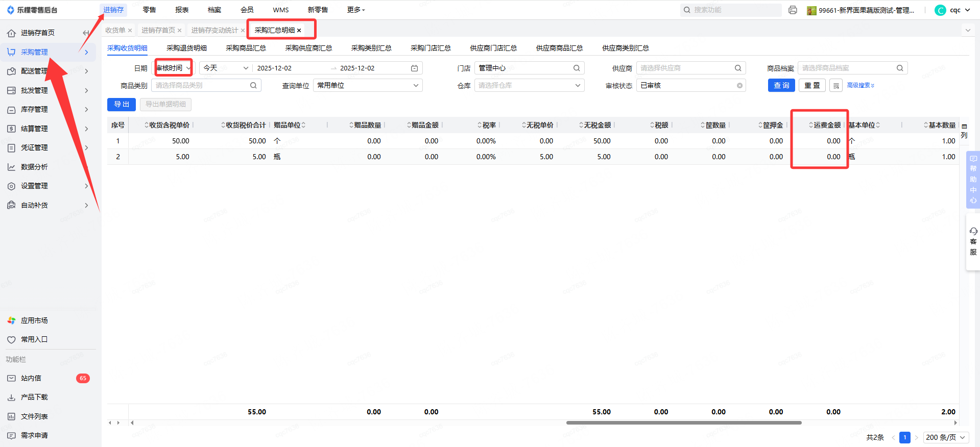The height and width of the screenshot is (447, 980).
Task: Click the printer icon in top bar
Action: click(x=793, y=10)
